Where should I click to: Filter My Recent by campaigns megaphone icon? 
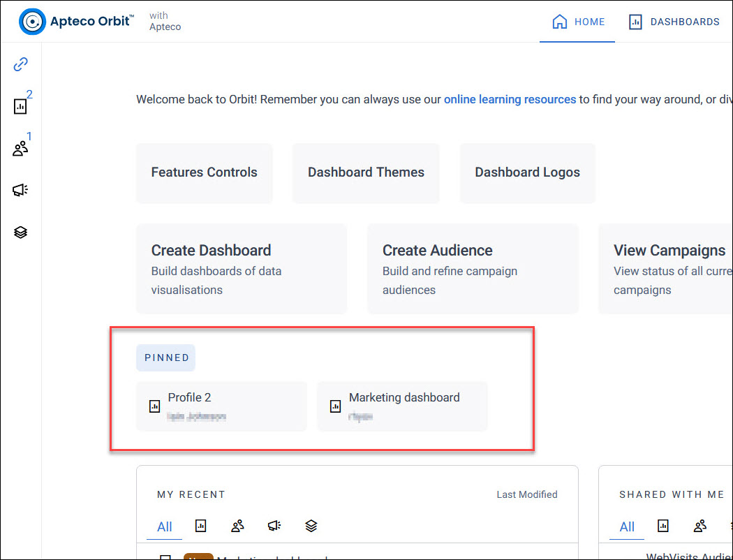click(274, 526)
